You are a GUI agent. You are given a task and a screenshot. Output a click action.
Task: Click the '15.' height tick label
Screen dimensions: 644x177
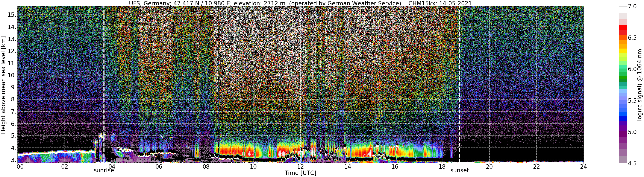point(12,15)
